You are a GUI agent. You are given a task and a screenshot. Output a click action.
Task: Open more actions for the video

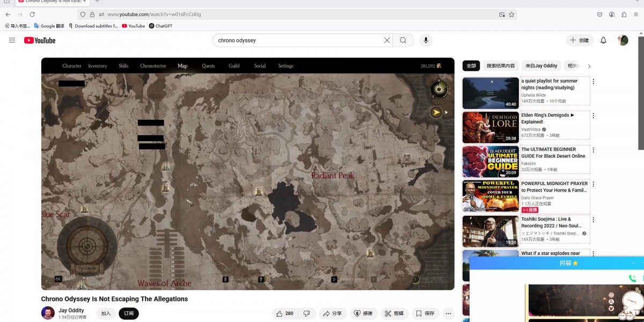448,313
